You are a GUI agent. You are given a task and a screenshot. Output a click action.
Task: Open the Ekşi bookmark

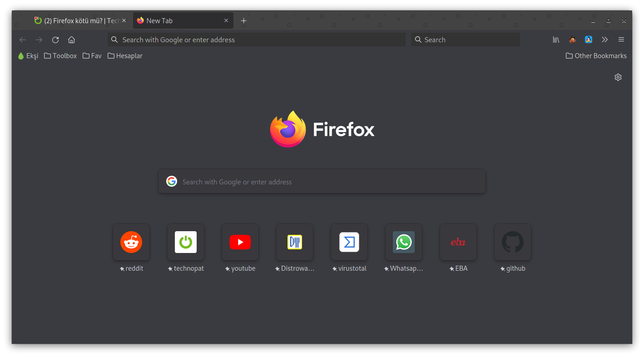[x=28, y=56]
